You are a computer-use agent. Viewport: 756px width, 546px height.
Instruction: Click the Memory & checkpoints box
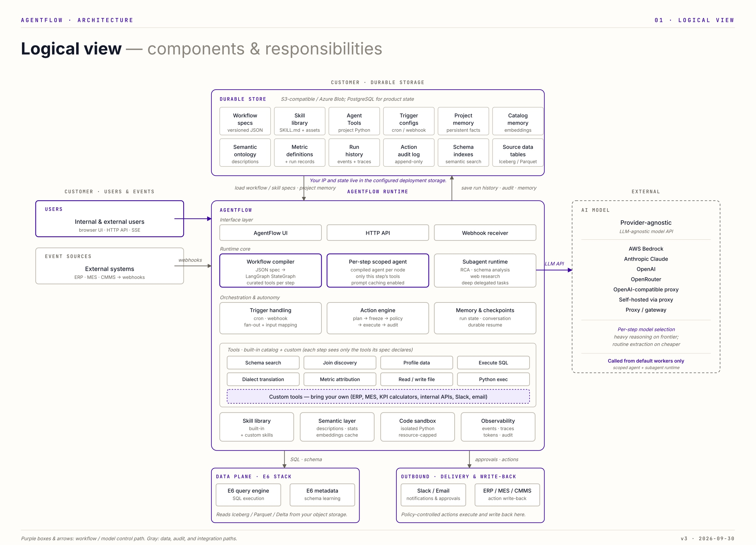coord(485,318)
